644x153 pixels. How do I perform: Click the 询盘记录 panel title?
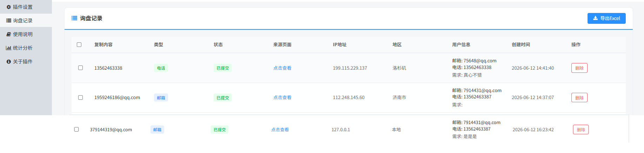coord(91,18)
